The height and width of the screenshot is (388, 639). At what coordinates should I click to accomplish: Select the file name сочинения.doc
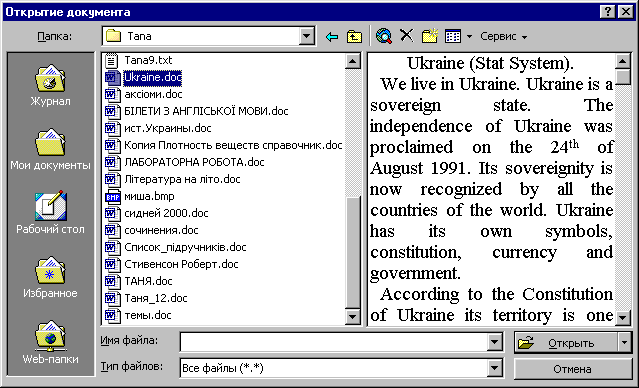coord(161,231)
